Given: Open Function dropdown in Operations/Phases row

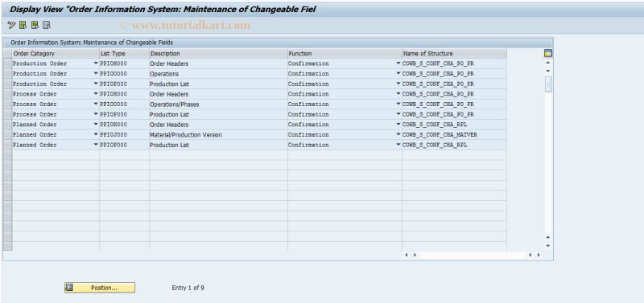Looking at the screenshot, I should pyautogui.click(x=398, y=104).
